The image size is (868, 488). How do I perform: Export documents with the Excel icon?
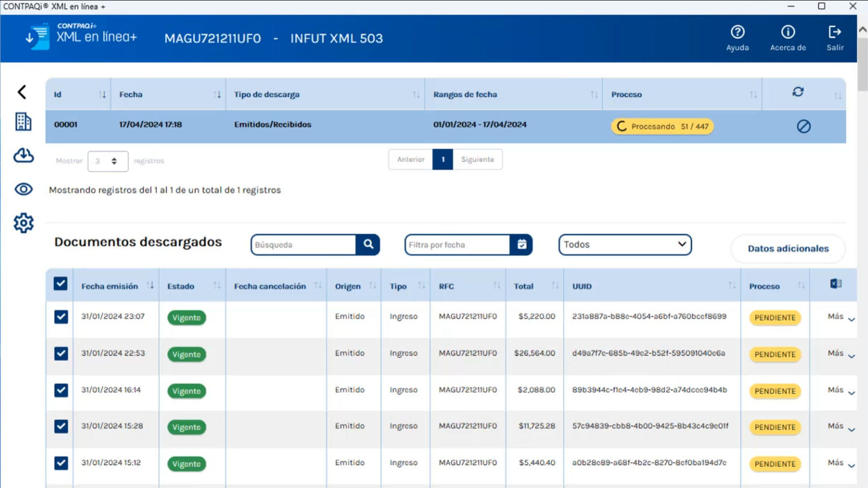coord(835,284)
